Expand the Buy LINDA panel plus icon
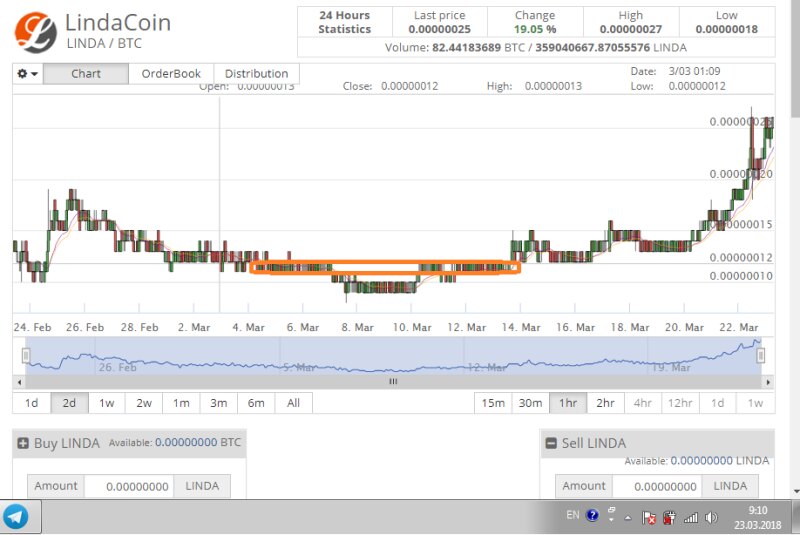Screen dimensions: 800x535 click(x=23, y=443)
